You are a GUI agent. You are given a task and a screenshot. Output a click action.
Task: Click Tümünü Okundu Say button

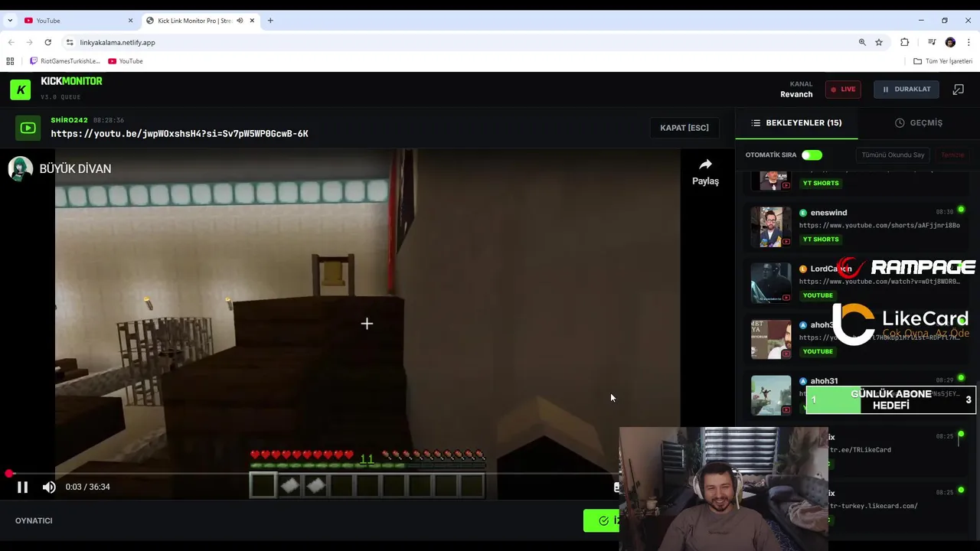(x=893, y=155)
